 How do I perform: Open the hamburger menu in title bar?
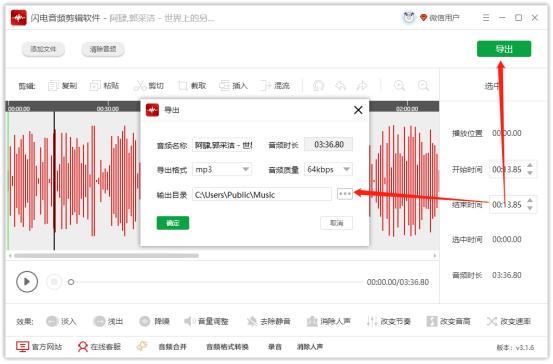[x=486, y=17]
